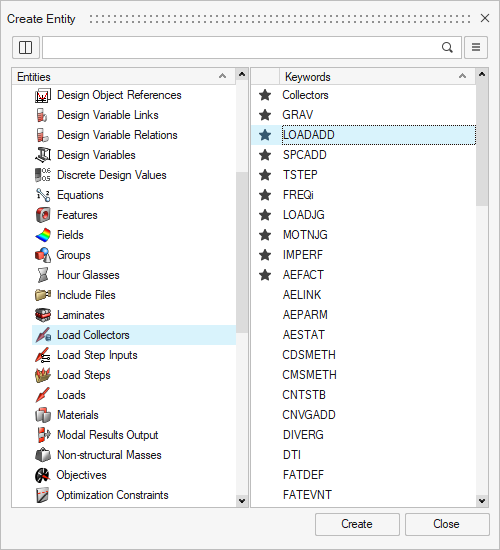Click the Groups icon
This screenshot has height=550, width=500.
43,255
